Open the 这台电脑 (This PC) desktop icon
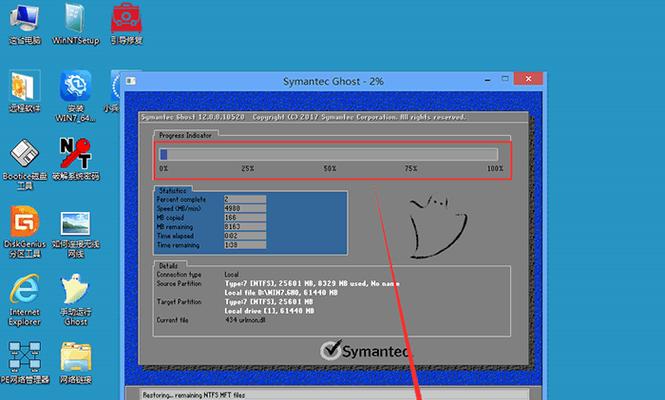This screenshot has height=400, width=665. (x=24, y=23)
